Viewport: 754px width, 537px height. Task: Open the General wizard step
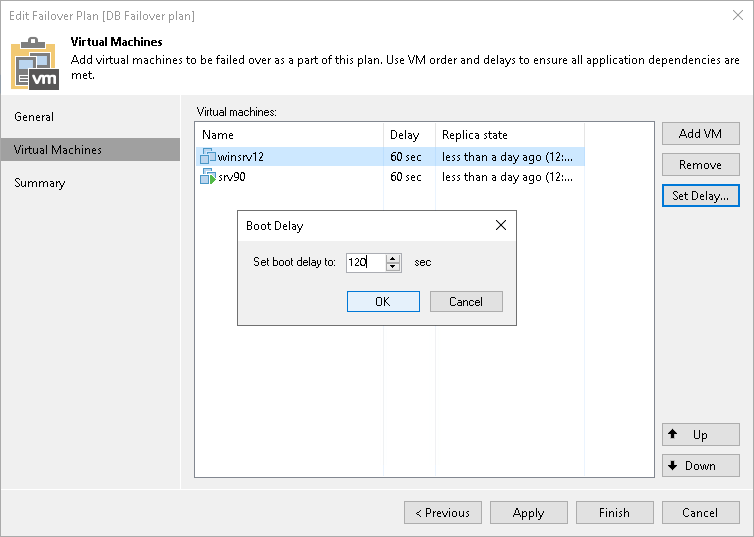34,117
